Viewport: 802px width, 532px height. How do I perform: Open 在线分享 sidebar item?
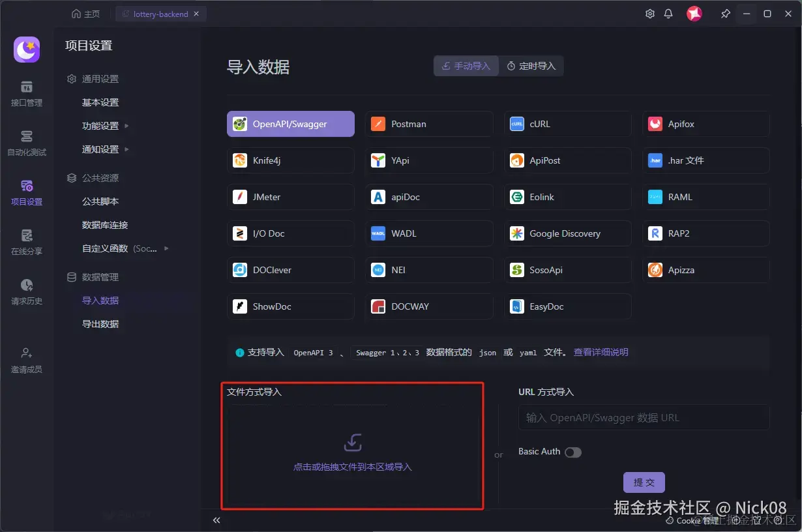point(27,243)
